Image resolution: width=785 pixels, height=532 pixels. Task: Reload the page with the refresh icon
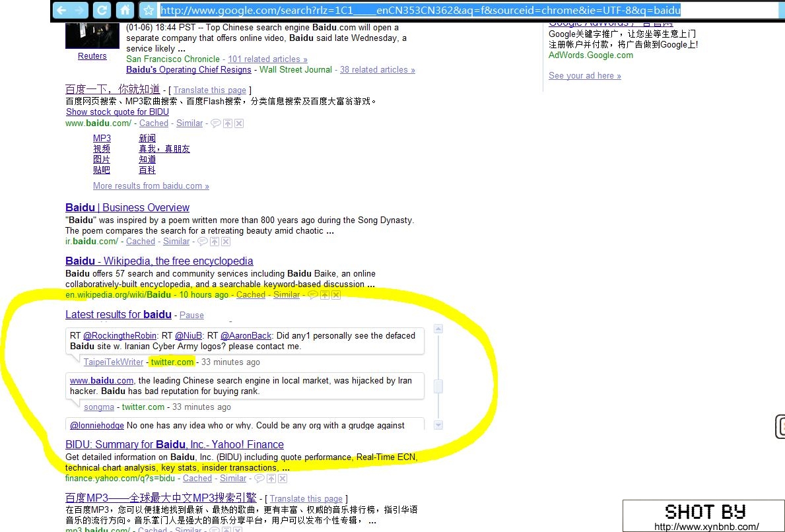[x=102, y=10]
